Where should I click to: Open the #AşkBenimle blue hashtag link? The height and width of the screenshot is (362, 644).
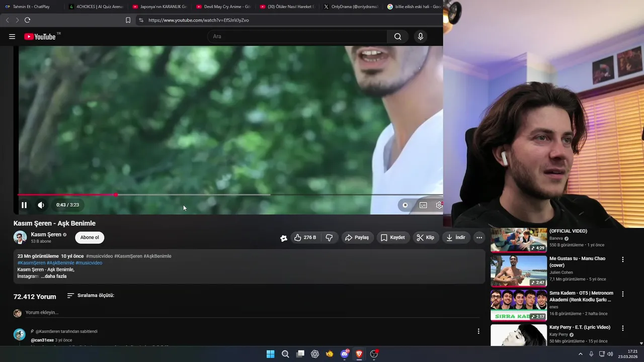60,263
